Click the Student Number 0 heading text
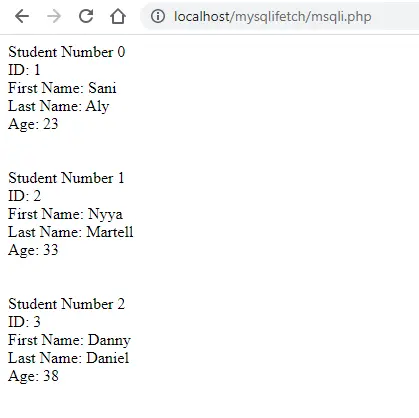Screen dimensions: 419x418 (x=67, y=52)
